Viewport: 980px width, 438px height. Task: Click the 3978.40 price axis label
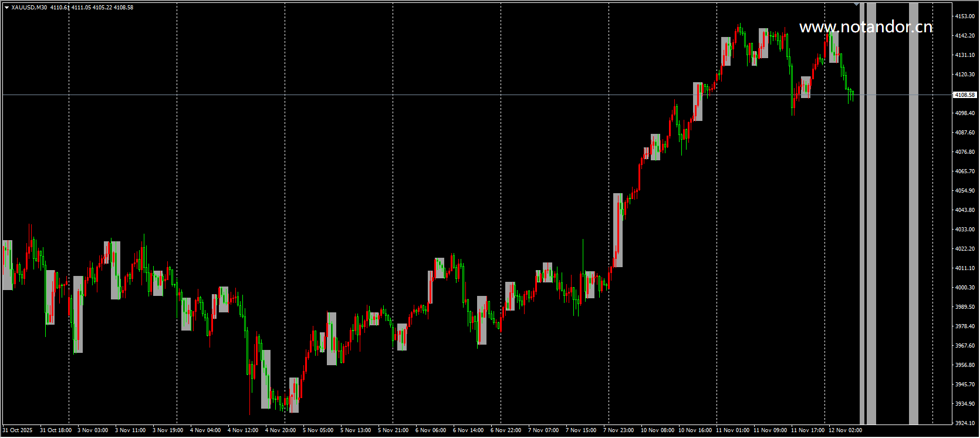pos(965,326)
